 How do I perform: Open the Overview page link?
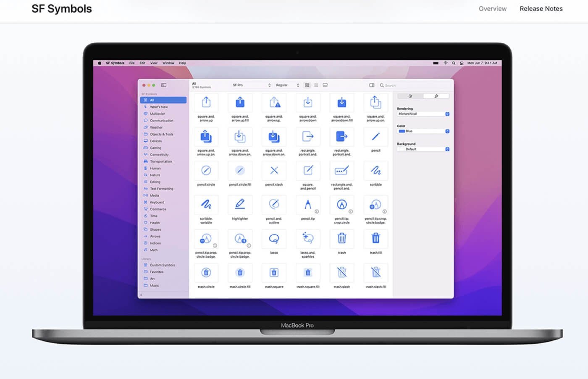(x=493, y=8)
